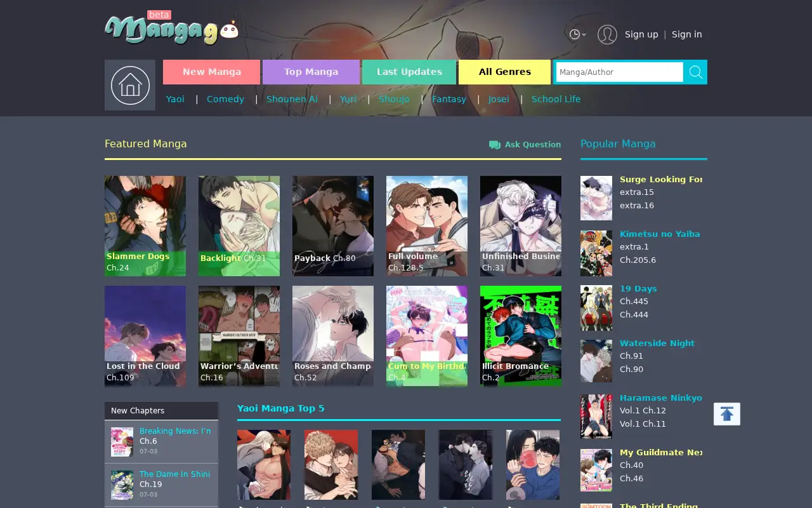Screen dimensions: 812x508
Task: Open the Josei genre link
Action: 499,99
